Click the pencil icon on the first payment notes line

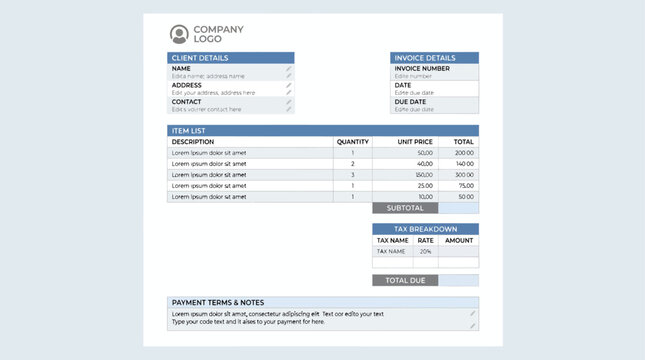(x=473, y=314)
